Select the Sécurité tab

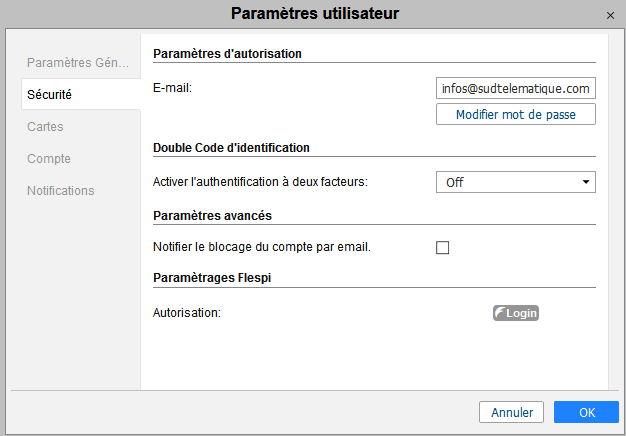point(49,94)
